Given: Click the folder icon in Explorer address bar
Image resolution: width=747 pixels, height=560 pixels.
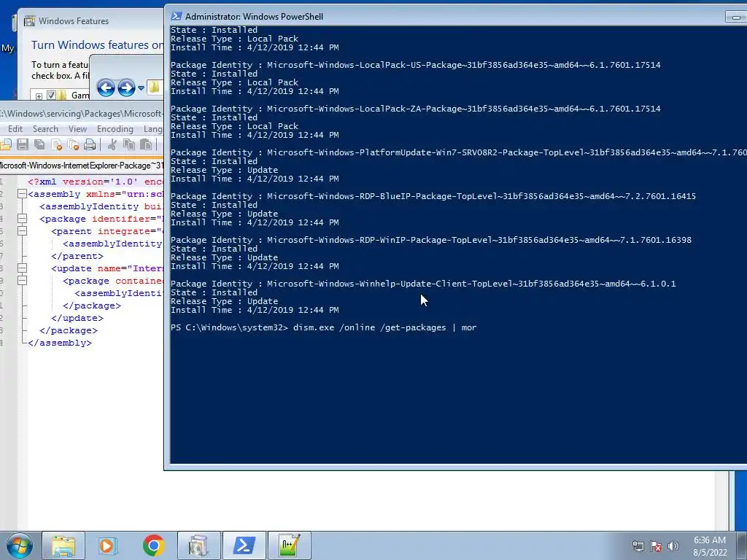Looking at the screenshot, I should 154,87.
